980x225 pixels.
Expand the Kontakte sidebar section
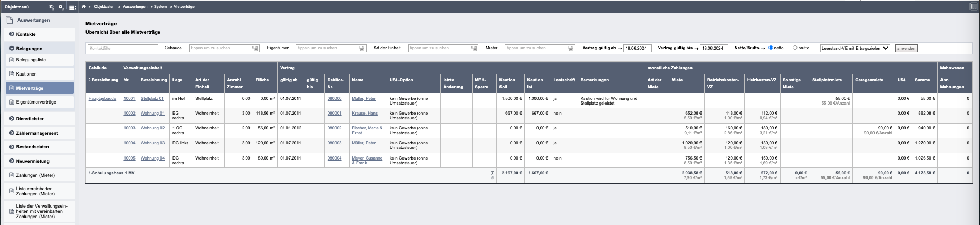(x=12, y=34)
